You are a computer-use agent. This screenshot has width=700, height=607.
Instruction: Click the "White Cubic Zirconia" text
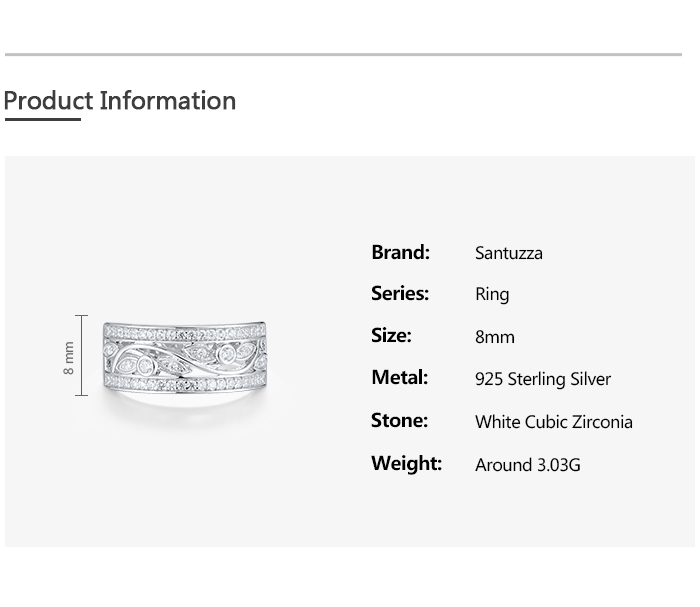[554, 422]
